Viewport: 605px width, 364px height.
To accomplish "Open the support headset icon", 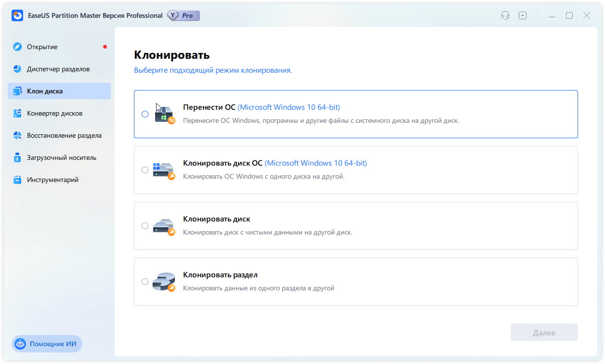I will pos(505,16).
